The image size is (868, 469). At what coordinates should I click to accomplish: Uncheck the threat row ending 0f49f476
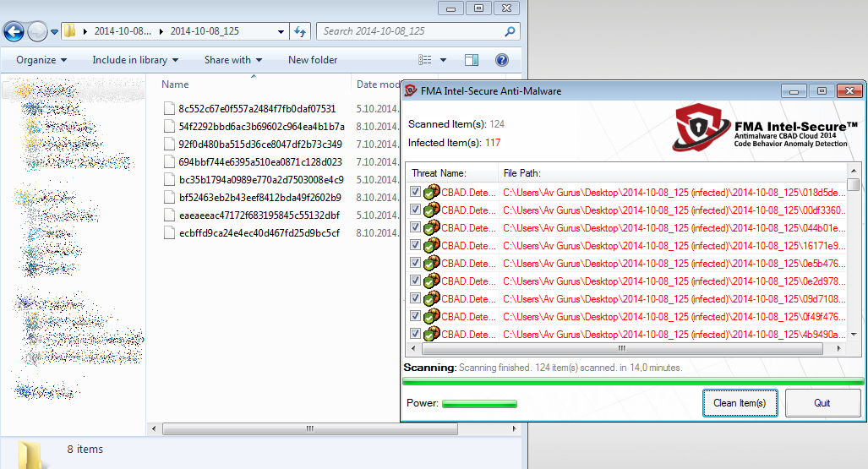click(x=415, y=315)
